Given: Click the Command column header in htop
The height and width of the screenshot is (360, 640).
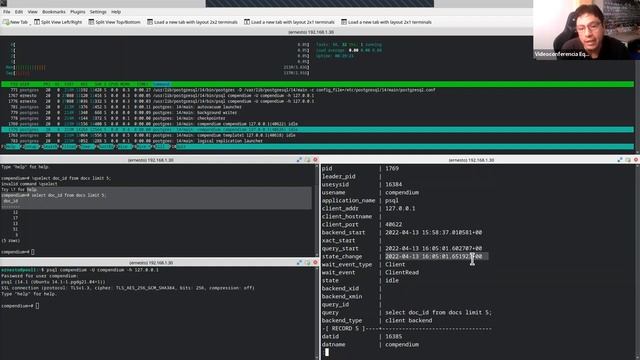Looking at the screenshot, I should click(x=161, y=84).
